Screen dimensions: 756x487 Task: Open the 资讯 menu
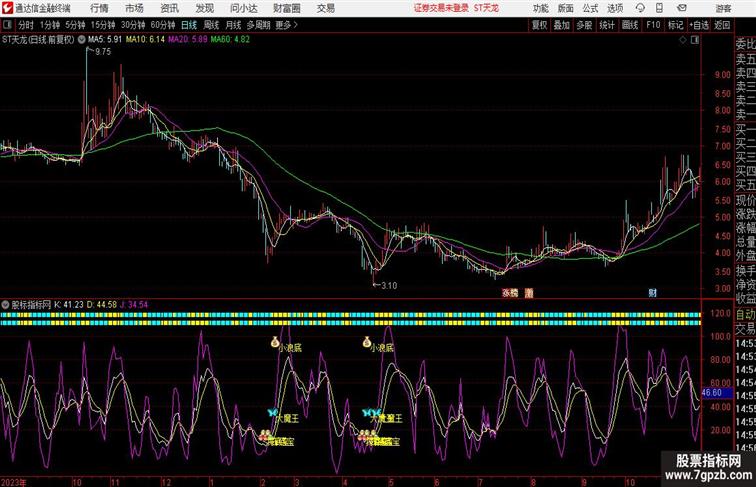click(x=170, y=8)
